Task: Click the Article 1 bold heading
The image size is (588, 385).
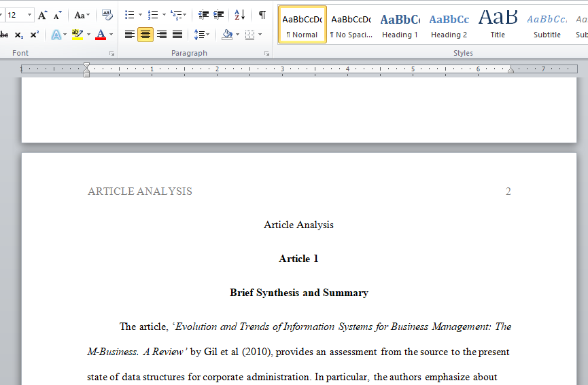Action: coord(298,259)
